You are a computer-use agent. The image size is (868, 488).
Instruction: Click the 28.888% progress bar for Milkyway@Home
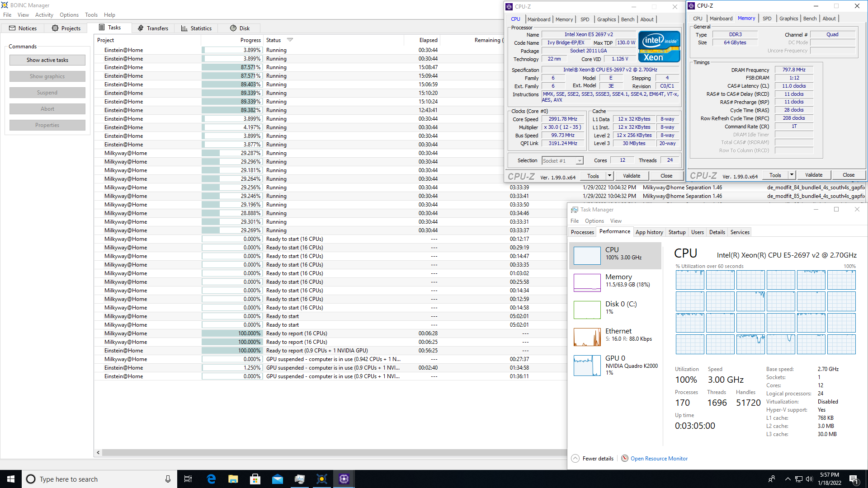[x=232, y=213]
